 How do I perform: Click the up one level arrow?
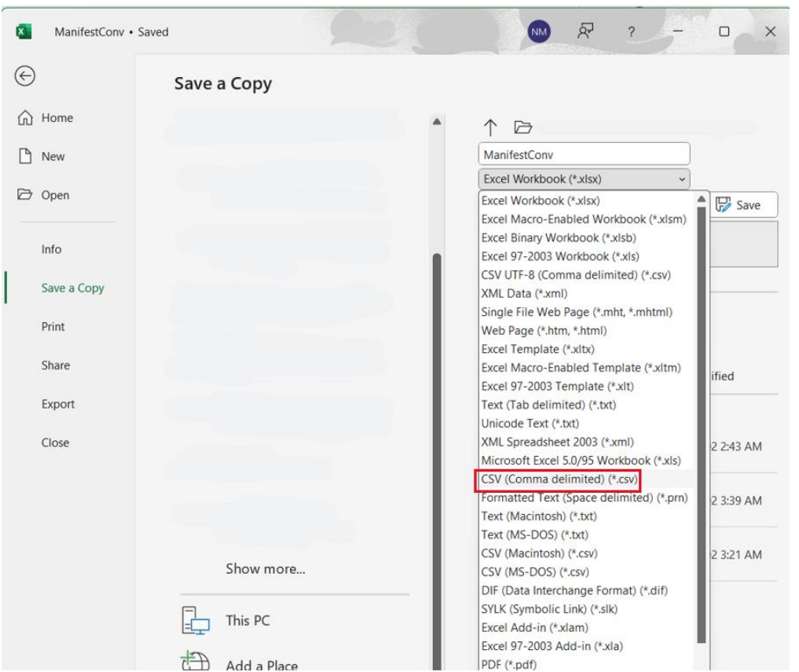(490, 127)
